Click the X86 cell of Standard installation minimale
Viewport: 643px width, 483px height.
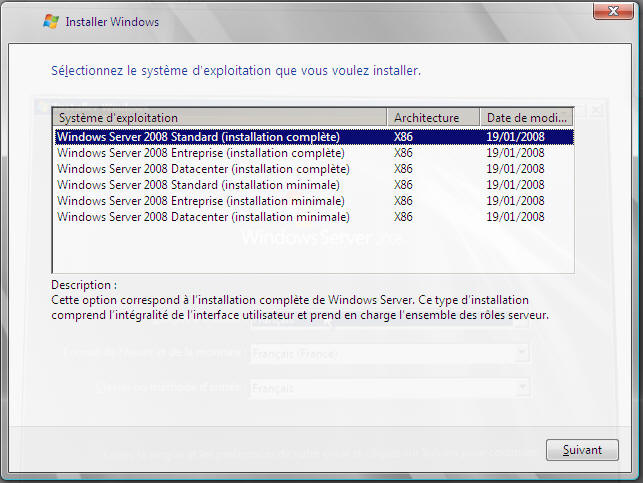pos(403,185)
